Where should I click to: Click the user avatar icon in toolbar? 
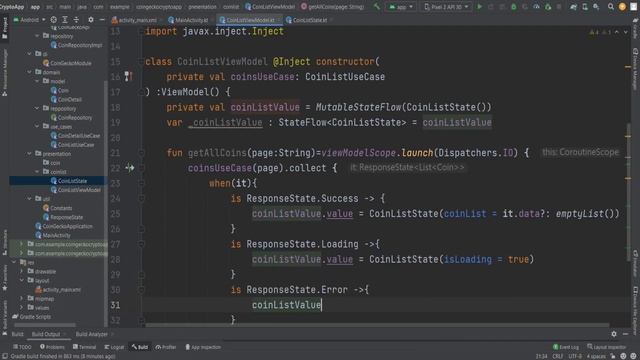pyautogui.click(x=622, y=7)
